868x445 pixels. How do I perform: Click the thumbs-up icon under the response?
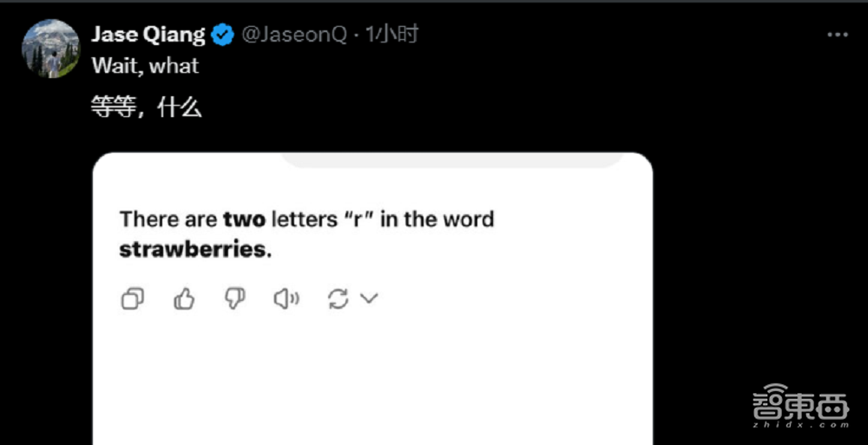pos(184,299)
